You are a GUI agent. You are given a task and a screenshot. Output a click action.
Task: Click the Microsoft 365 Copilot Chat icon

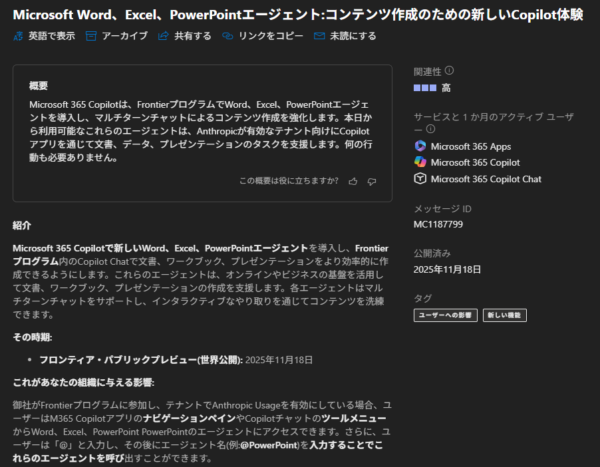click(421, 179)
